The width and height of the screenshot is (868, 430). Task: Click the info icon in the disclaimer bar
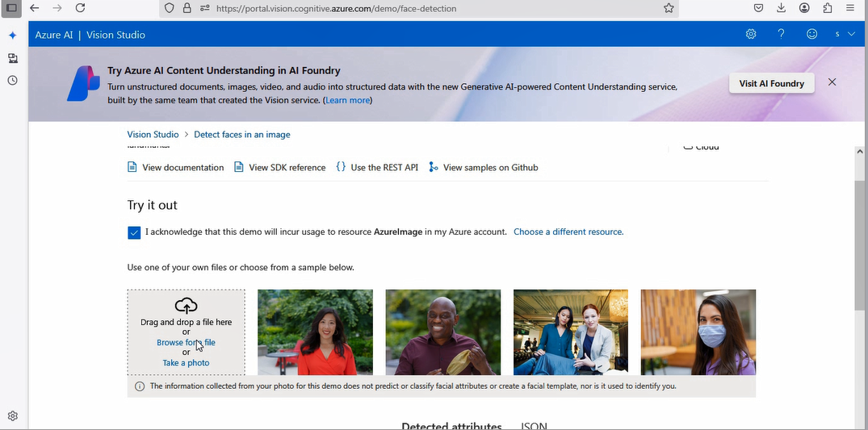coord(140,386)
